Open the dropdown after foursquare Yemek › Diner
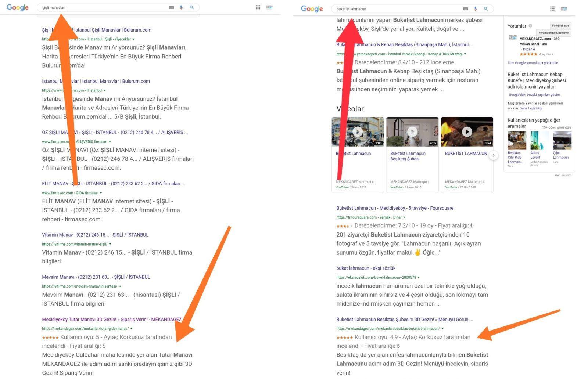Viewport: 588px width, 379px height. pyautogui.click(x=404, y=217)
